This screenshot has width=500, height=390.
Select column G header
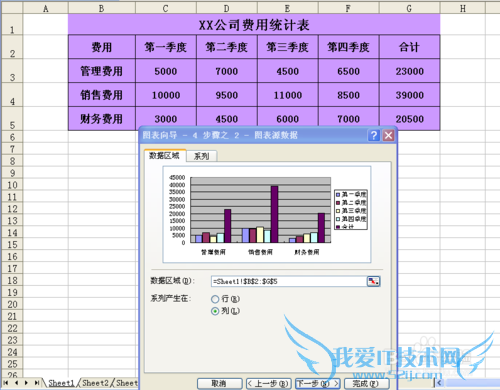pyautogui.click(x=409, y=8)
